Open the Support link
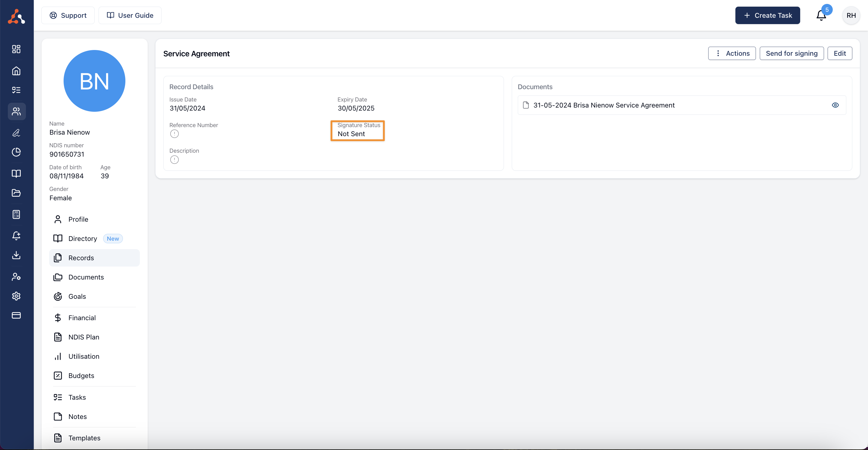 (68, 15)
